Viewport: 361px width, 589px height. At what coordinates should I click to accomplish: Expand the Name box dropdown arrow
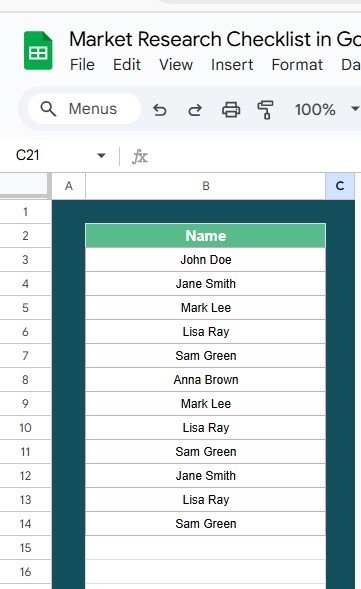[x=101, y=156]
